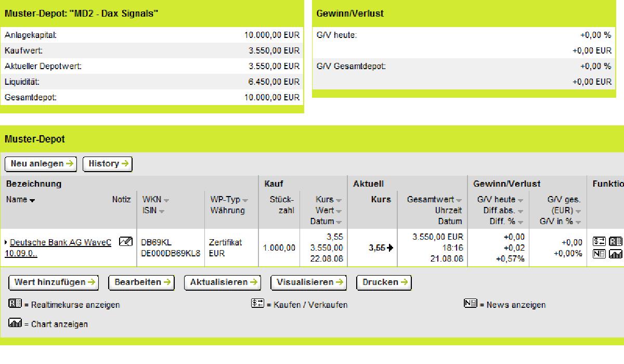Image resolution: width=624 pixels, height=364 pixels.
Task: Click the Anlagekapital label
Action: tap(30, 35)
